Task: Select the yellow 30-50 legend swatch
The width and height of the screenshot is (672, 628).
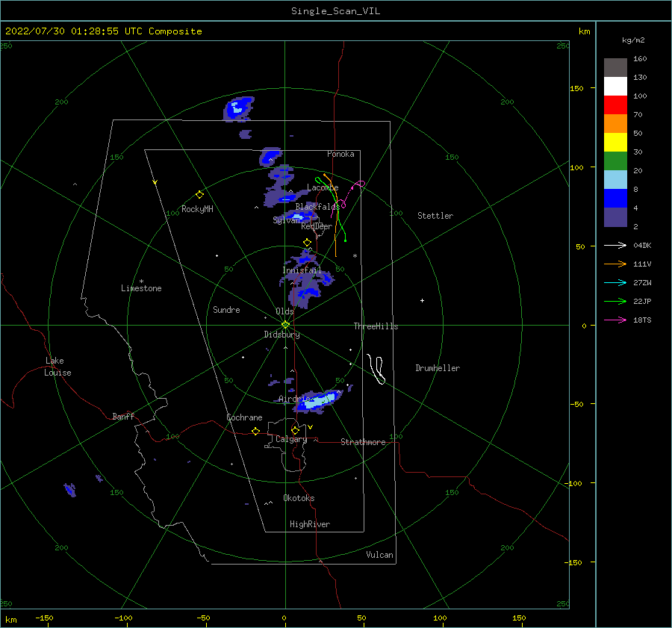Action: coord(615,143)
